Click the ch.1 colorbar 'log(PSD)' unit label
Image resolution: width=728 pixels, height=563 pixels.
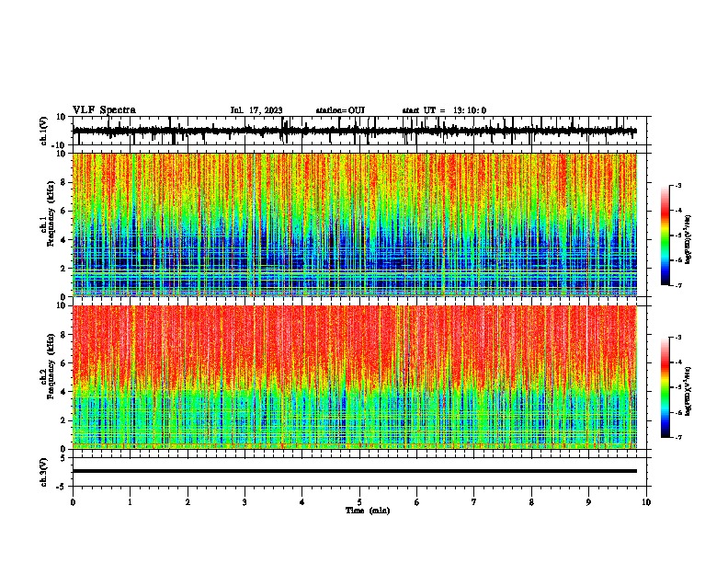pyautogui.click(x=688, y=239)
